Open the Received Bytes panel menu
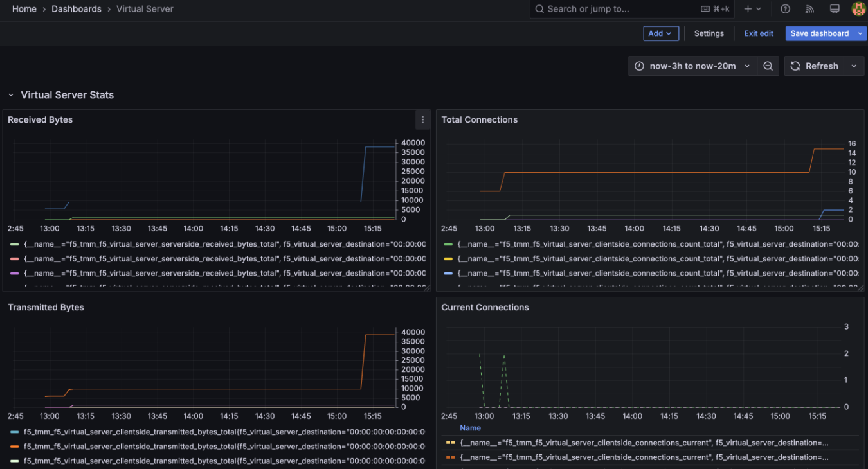868x469 pixels. (x=422, y=119)
